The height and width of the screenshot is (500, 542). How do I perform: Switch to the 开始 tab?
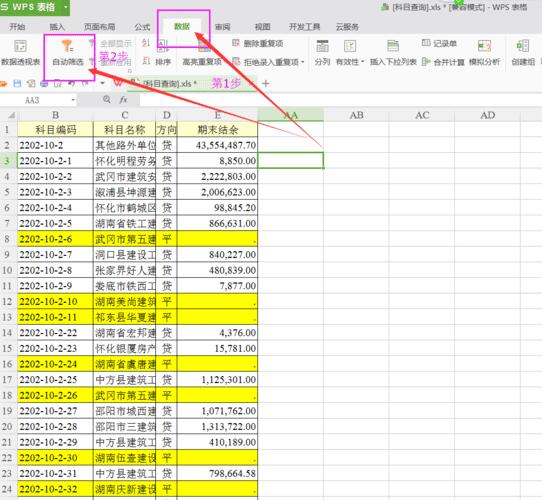17,27
